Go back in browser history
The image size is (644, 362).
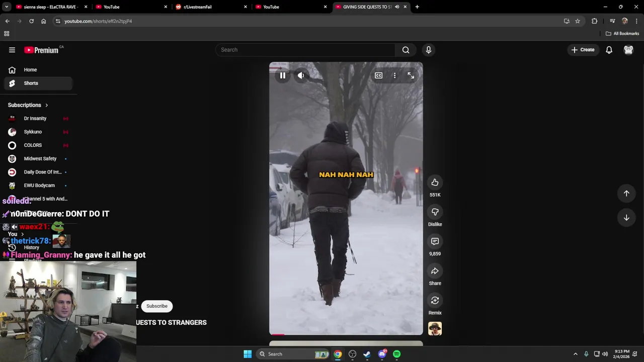(x=7, y=21)
